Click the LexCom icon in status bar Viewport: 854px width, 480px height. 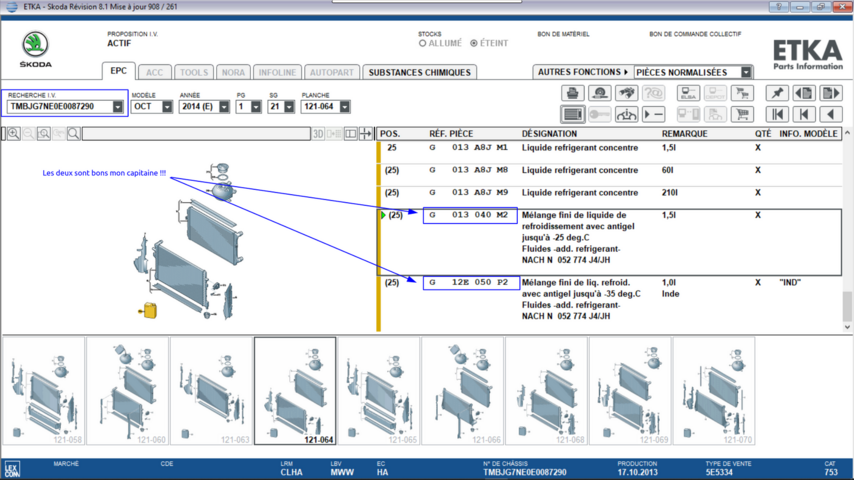pyautogui.click(x=11, y=470)
